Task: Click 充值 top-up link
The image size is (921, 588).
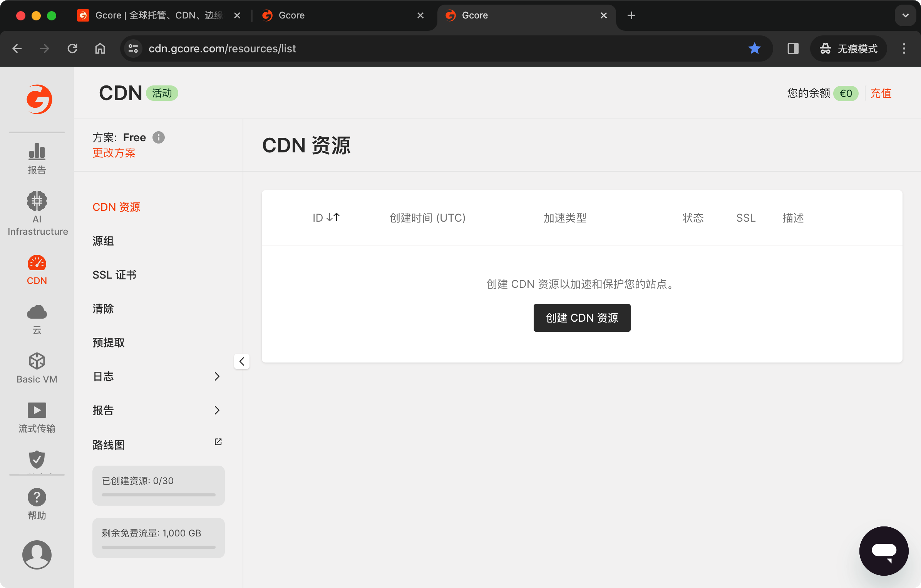Action: coord(881,93)
